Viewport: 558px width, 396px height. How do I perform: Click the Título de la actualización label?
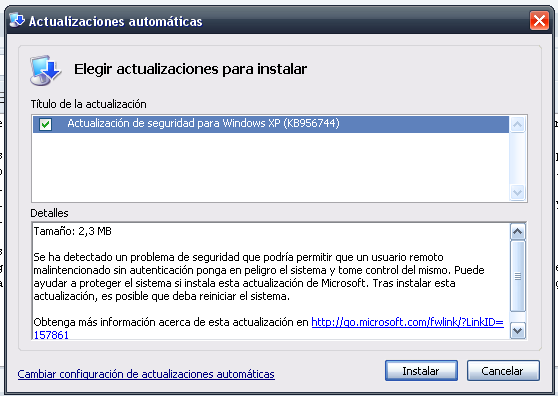[x=89, y=104]
